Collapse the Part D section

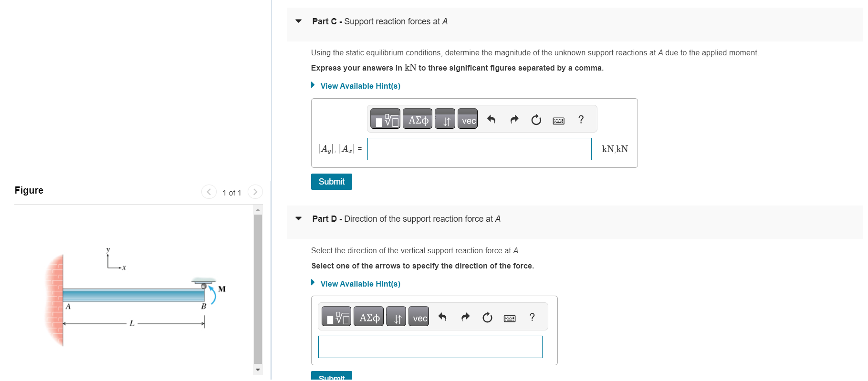click(x=297, y=218)
